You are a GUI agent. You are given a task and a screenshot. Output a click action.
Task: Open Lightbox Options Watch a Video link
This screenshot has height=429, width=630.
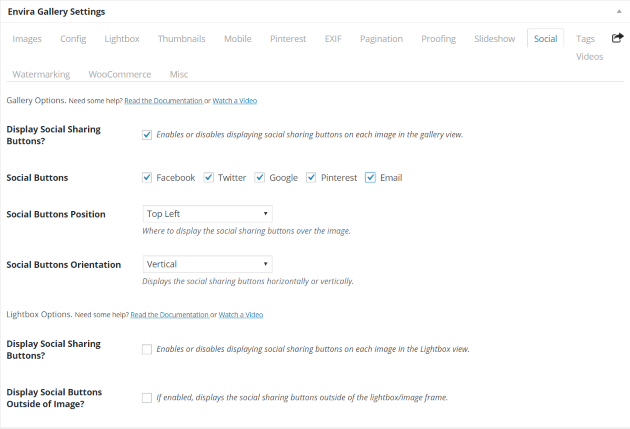coord(241,315)
